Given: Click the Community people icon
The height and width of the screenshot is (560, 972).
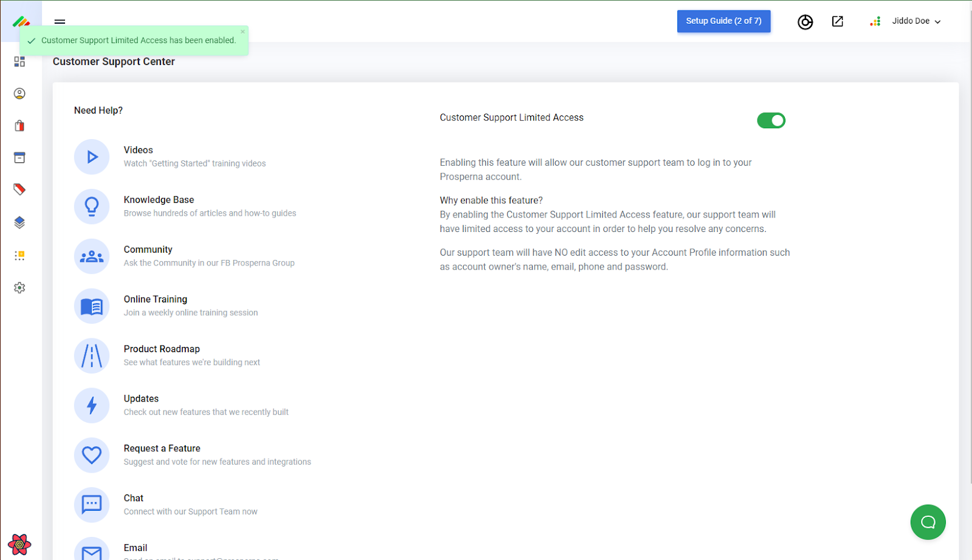Looking at the screenshot, I should point(92,256).
